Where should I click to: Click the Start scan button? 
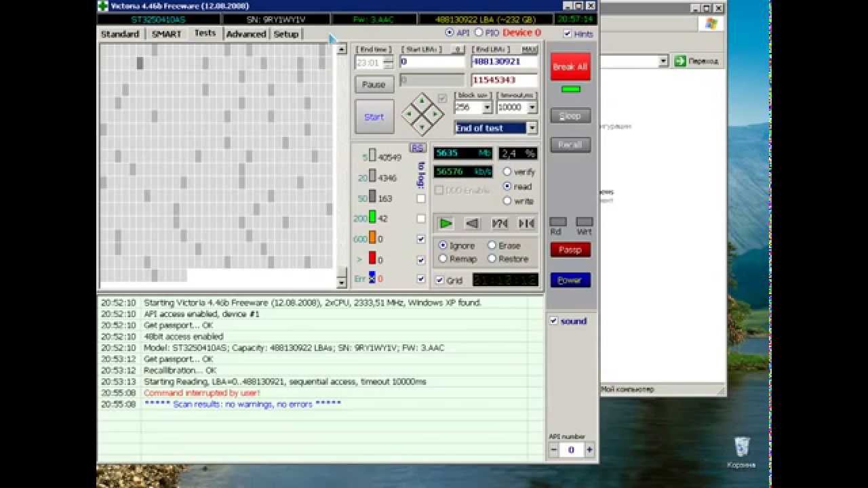pos(374,117)
